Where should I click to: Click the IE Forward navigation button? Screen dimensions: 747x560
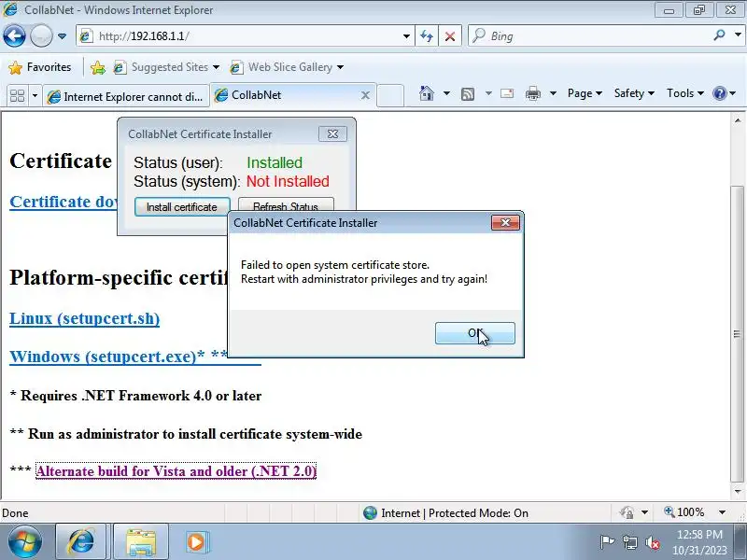[41, 35]
